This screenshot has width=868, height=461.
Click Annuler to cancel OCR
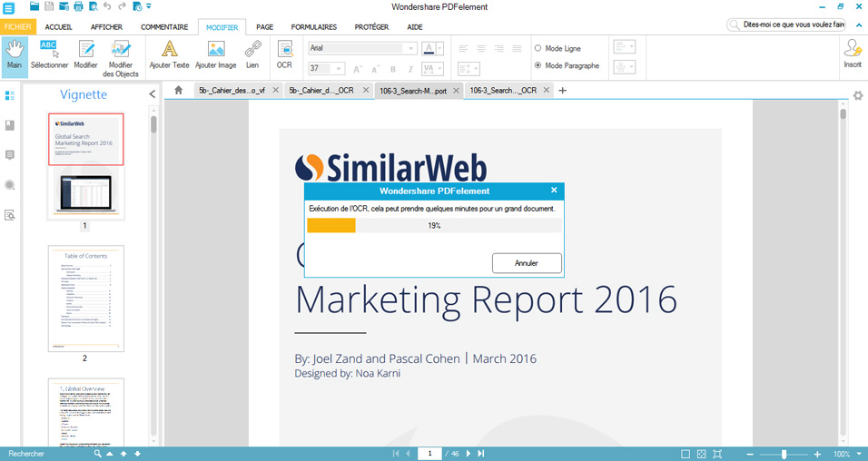(x=527, y=263)
